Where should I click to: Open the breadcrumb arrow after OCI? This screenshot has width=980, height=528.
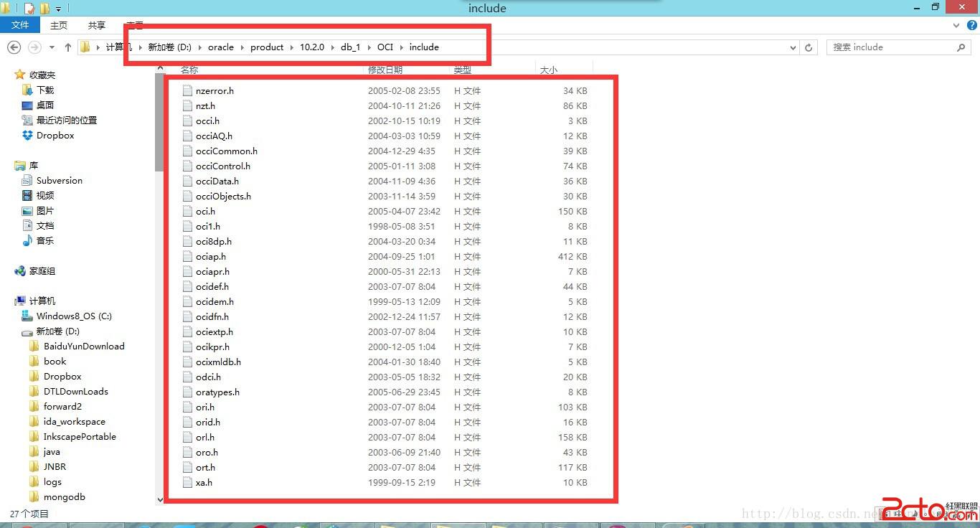402,47
